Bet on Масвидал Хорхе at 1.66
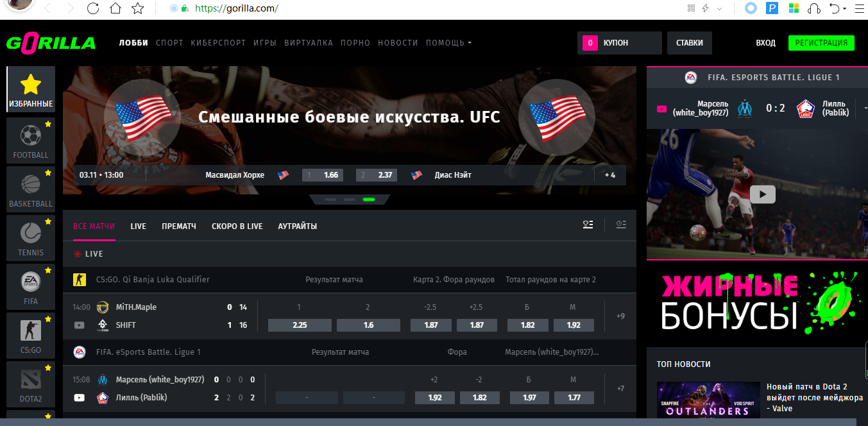This screenshot has width=868, height=426. click(x=323, y=175)
